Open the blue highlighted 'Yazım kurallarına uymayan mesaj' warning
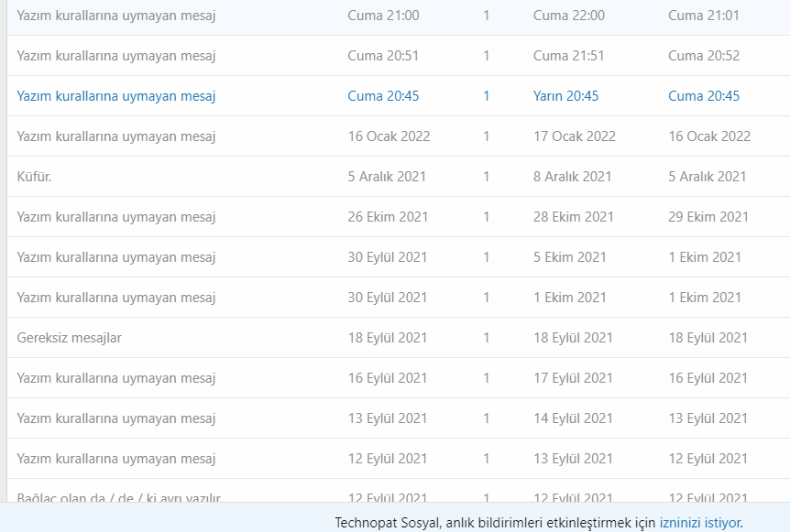This screenshot has width=790, height=532. pos(116,96)
